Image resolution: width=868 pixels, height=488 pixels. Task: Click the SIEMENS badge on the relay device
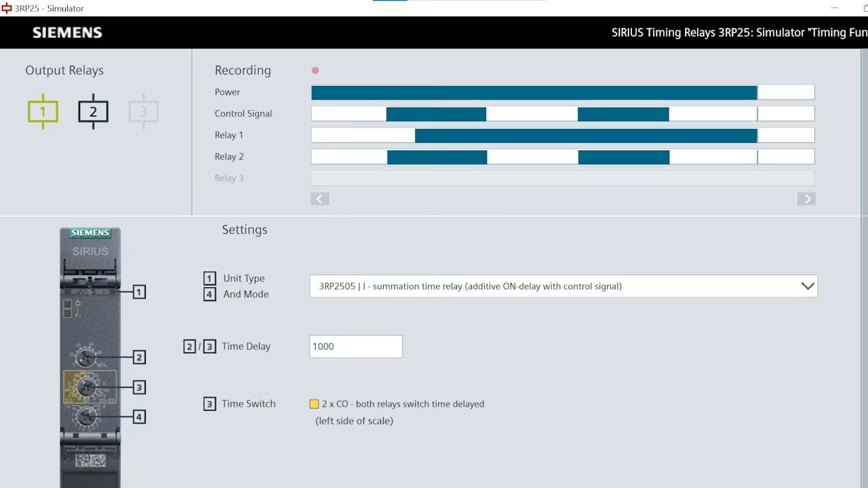(x=90, y=233)
